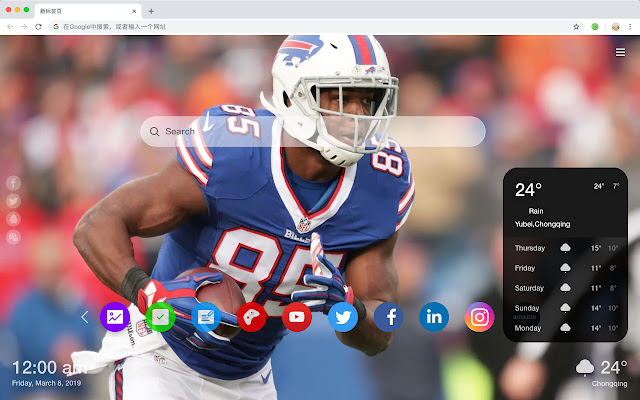Viewport: 640px width, 400px height.
Task: Click the Sunday forecast row
Action: 566,308
